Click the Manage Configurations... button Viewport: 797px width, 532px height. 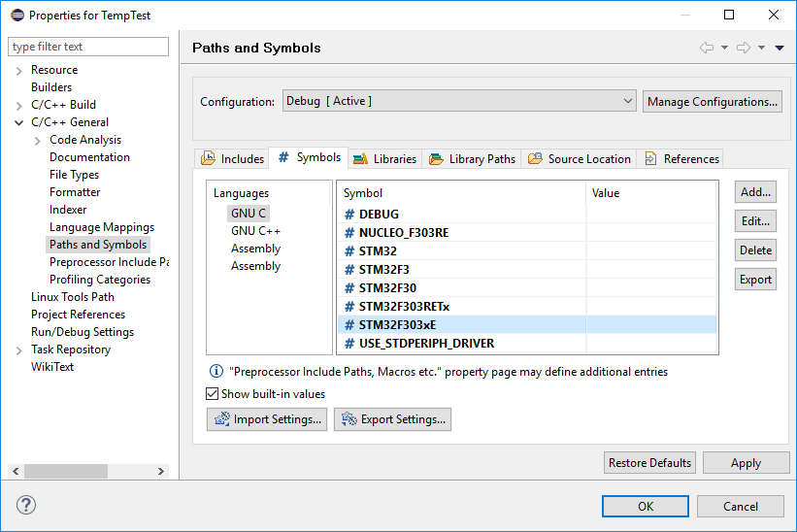click(x=712, y=101)
